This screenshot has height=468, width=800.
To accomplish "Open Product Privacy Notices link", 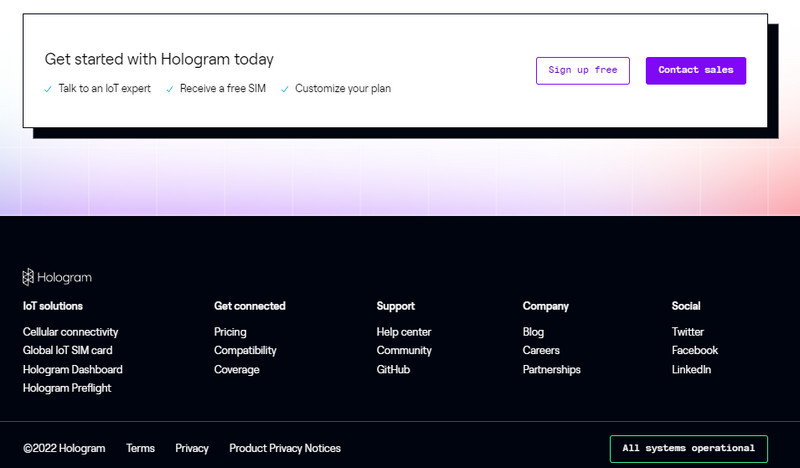I will (x=285, y=448).
